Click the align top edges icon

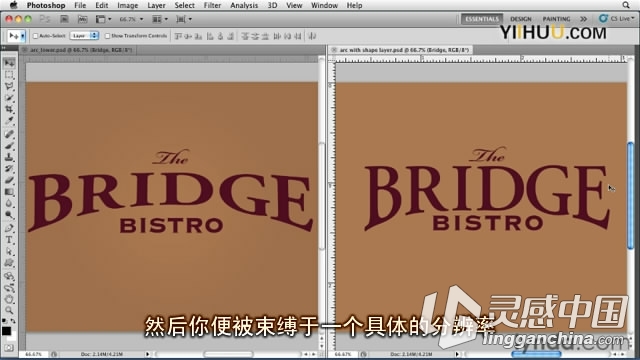(x=178, y=36)
